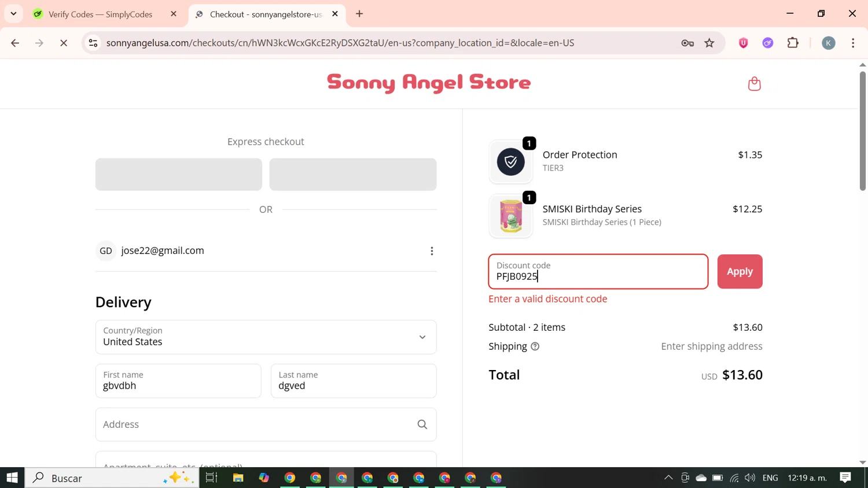The image size is (868, 488).
Task: Apply the discount code
Action: click(740, 272)
